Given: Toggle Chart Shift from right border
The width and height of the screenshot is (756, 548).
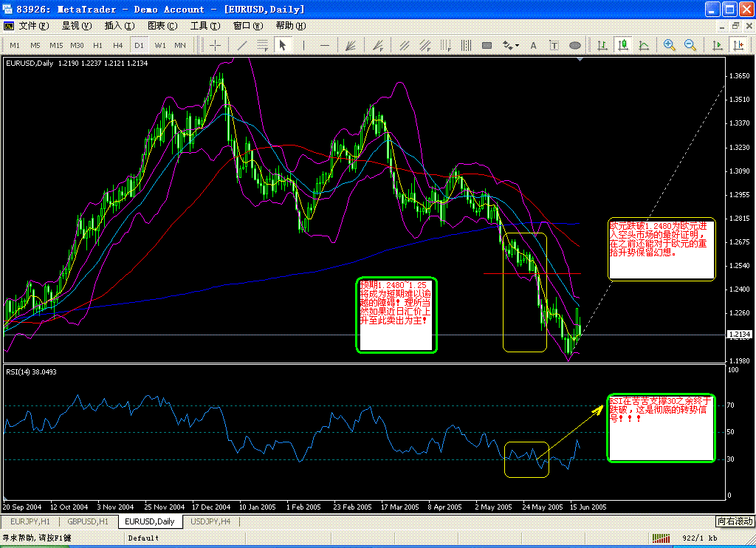Looking at the screenshot, I should click(x=738, y=45).
